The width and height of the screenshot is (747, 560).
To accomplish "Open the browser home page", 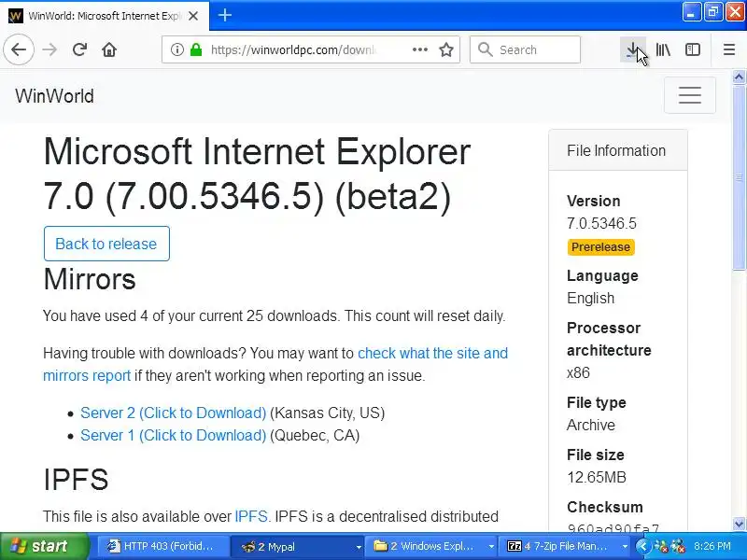I will click(109, 49).
